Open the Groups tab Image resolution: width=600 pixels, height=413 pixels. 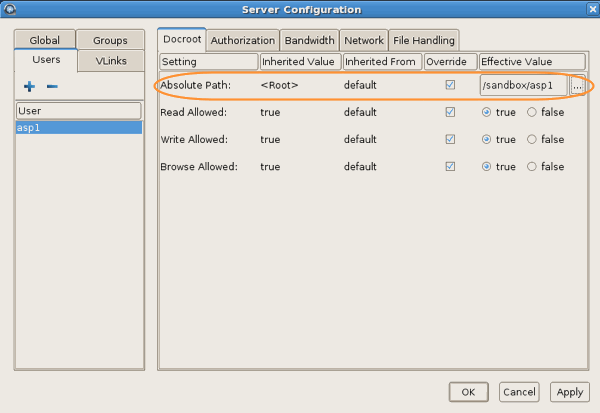click(110, 40)
